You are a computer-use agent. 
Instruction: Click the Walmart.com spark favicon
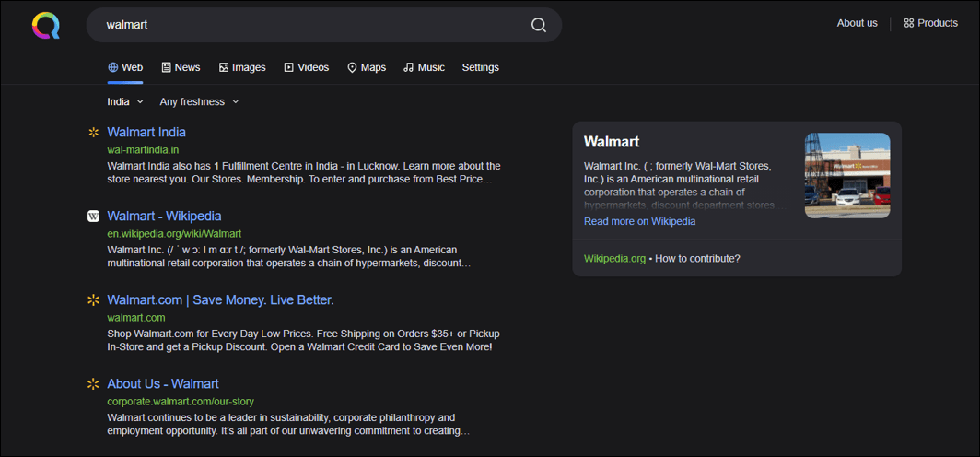coord(93,300)
